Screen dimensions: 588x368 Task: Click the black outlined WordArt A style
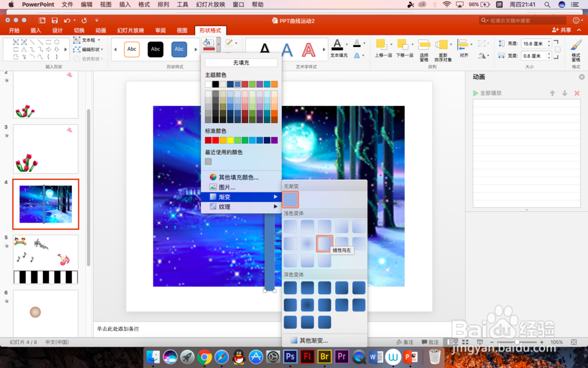tap(265, 49)
